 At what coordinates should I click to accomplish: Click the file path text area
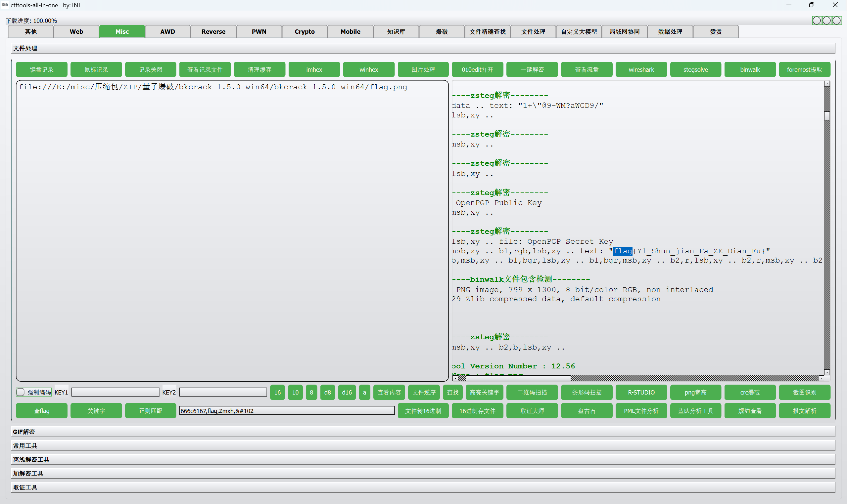pyautogui.click(x=232, y=231)
